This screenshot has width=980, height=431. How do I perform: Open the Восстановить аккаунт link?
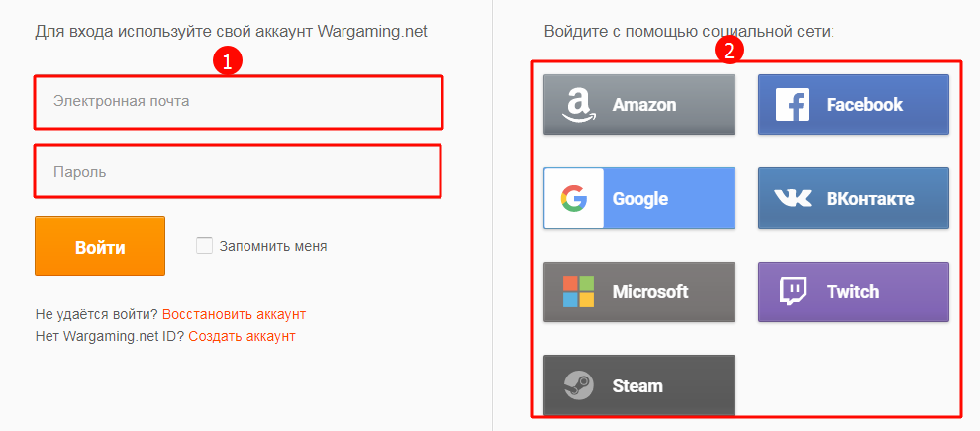pyautogui.click(x=234, y=314)
